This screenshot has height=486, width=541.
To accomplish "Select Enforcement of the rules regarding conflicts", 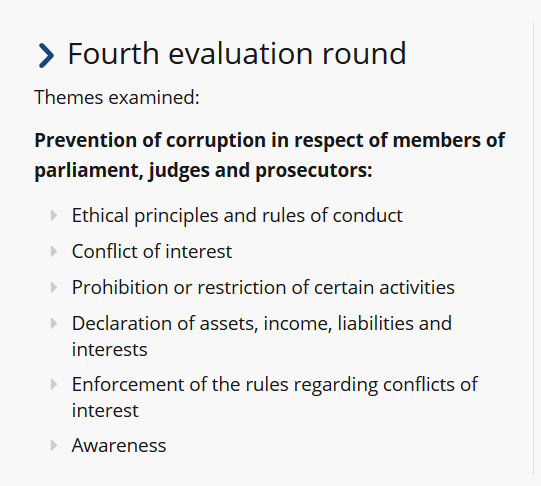I will (x=275, y=385).
